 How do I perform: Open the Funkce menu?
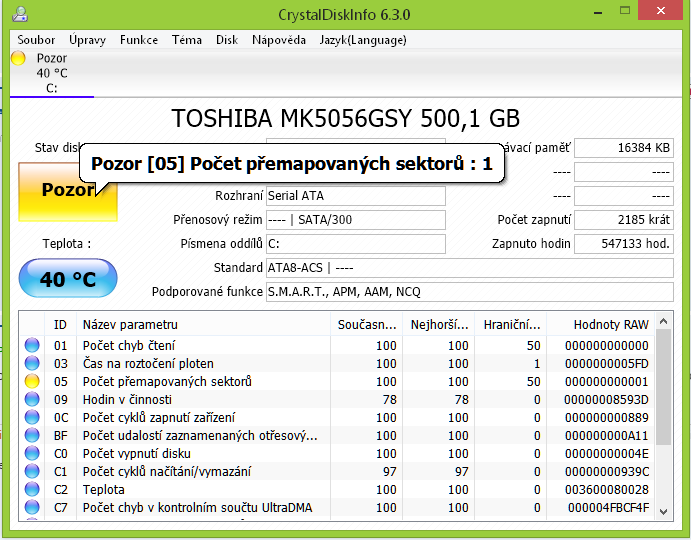pyautogui.click(x=138, y=40)
